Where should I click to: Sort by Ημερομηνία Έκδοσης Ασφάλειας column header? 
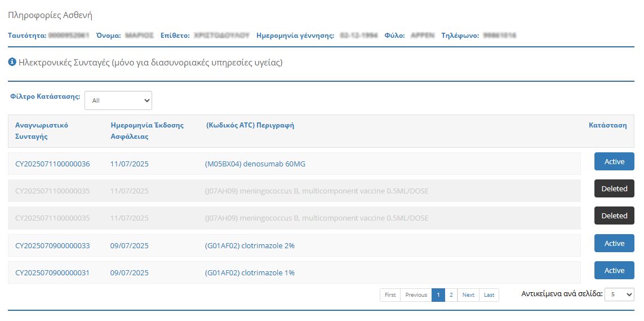pos(147,130)
